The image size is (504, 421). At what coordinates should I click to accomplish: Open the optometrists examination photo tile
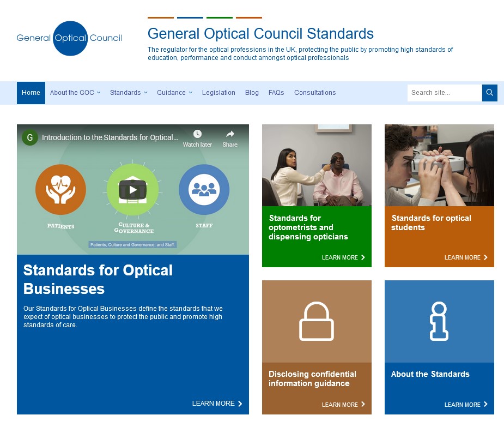click(317, 165)
